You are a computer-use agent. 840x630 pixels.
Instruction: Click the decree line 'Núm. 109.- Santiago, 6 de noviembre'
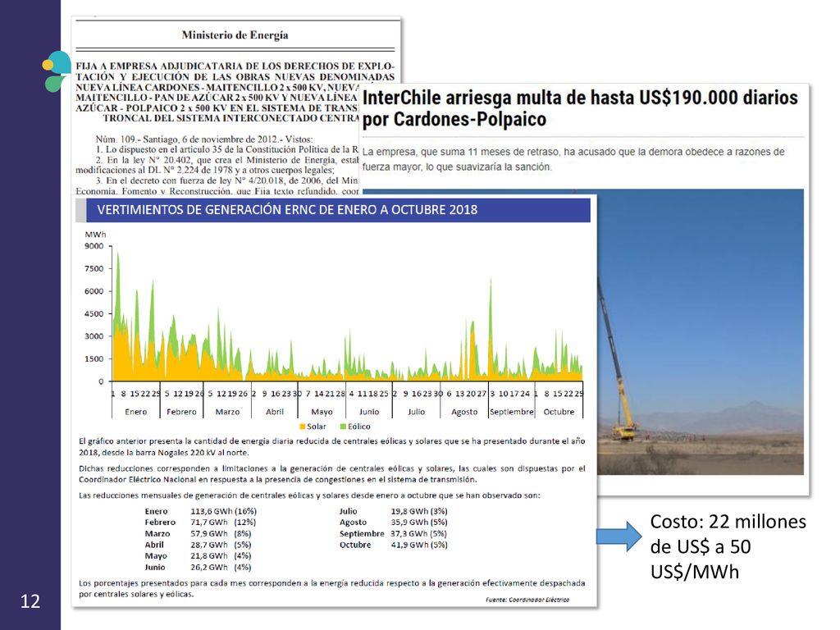coord(204,139)
